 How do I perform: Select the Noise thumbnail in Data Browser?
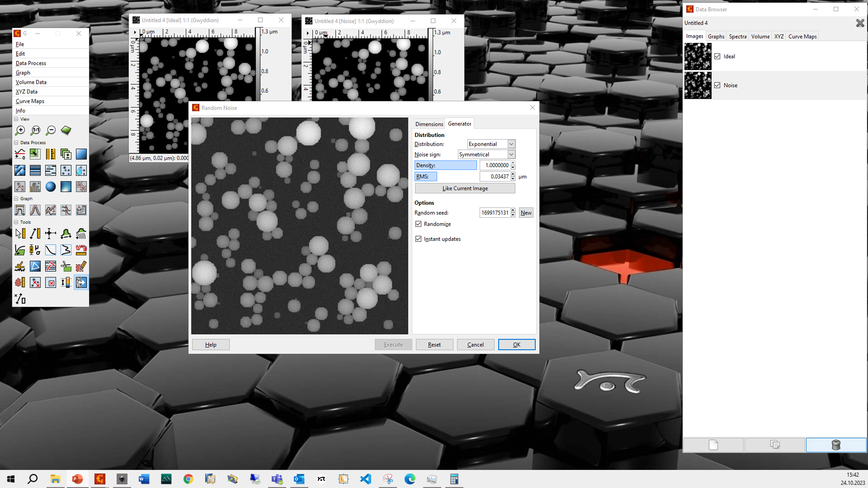coord(697,85)
